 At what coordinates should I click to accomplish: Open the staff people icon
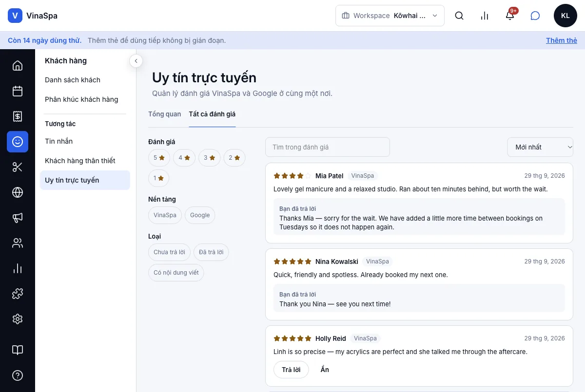click(x=18, y=243)
